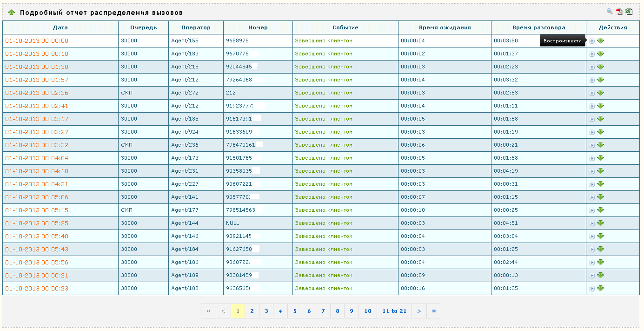Sort by the Оператор column header
Screen dimensions: 644x331
(x=196, y=27)
